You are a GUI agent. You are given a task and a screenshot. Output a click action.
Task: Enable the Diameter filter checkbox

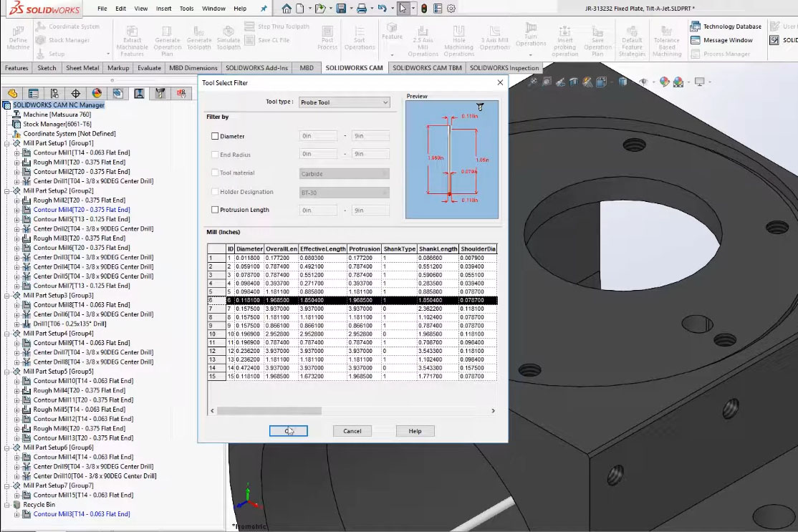pos(215,136)
